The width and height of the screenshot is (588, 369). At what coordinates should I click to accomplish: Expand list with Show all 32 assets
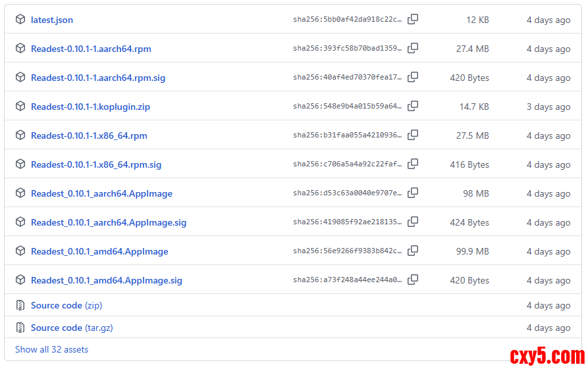click(x=51, y=349)
